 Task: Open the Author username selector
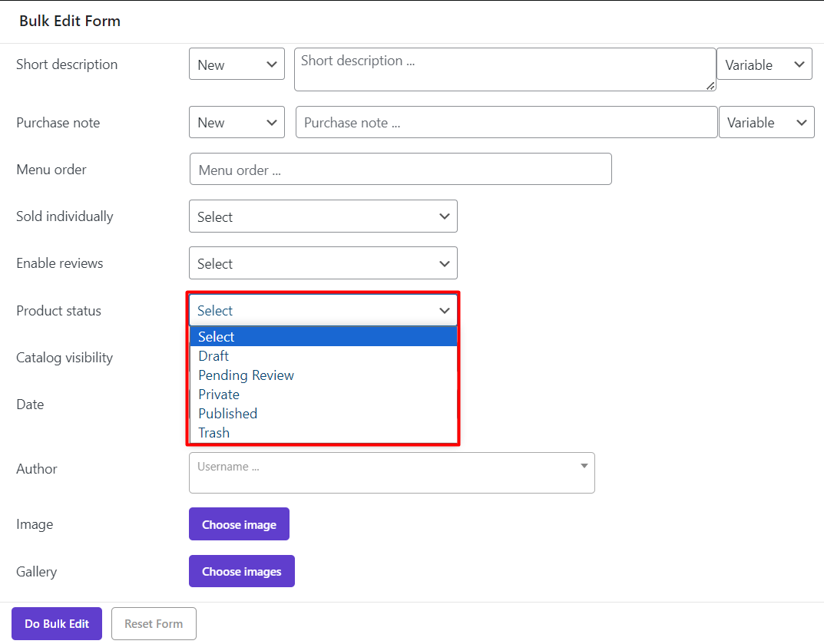[391, 472]
